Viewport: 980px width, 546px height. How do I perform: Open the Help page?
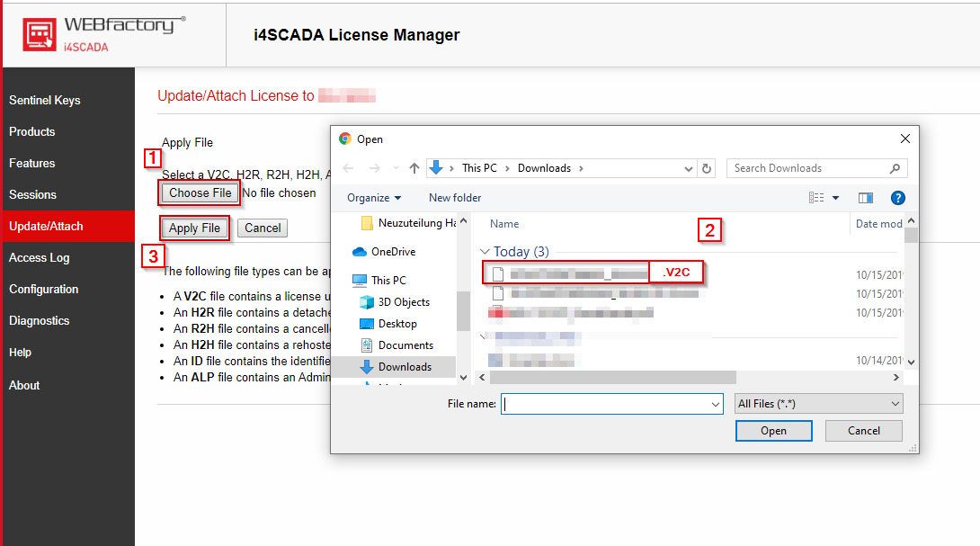coord(20,352)
